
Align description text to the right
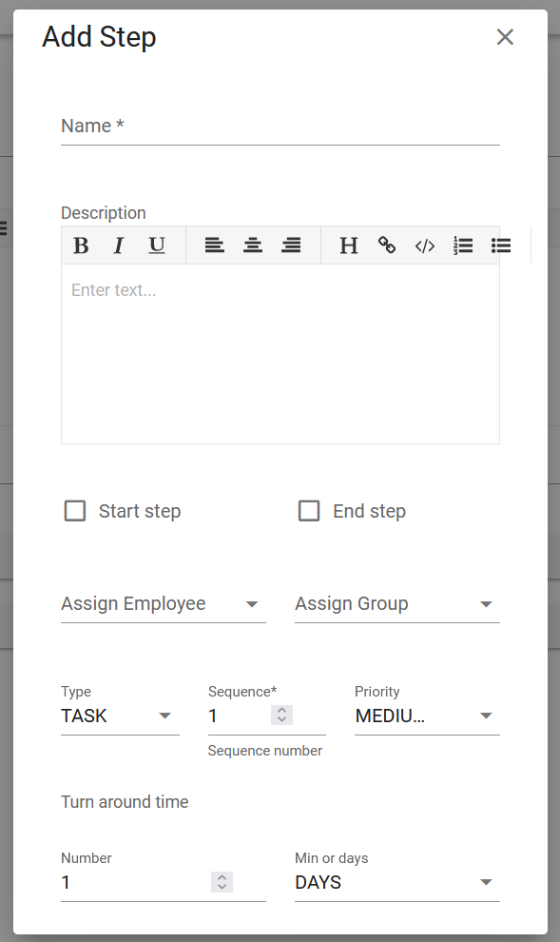point(291,245)
